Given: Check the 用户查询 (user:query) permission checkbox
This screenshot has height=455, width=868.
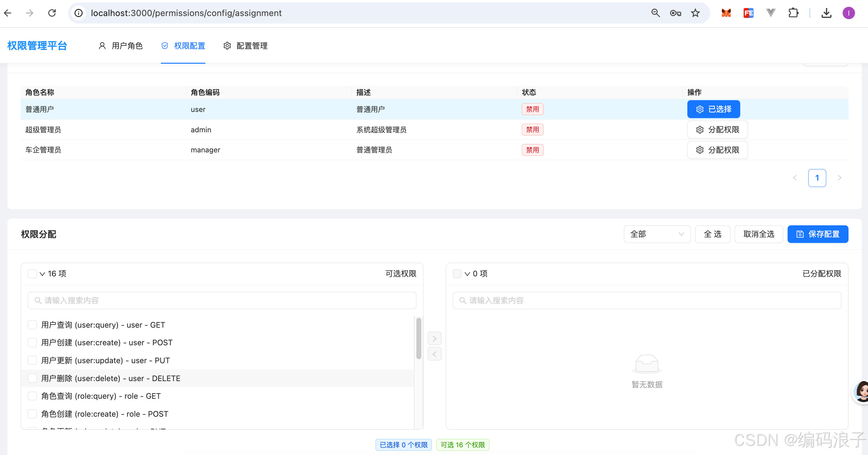Looking at the screenshot, I should (32, 325).
